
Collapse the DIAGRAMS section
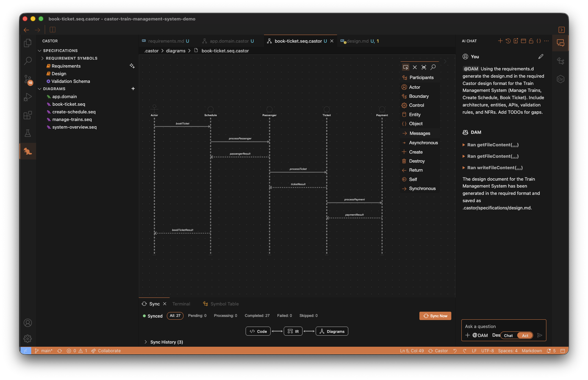(x=40, y=89)
